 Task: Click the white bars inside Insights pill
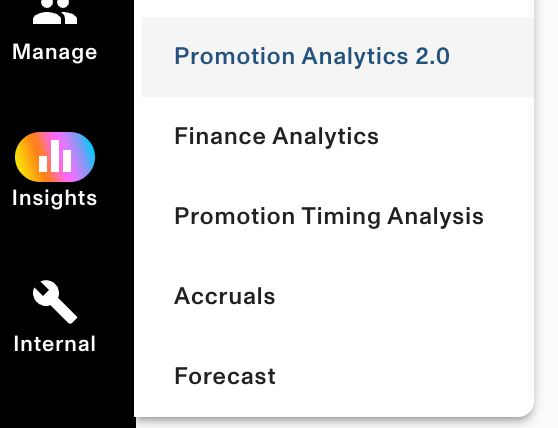pyautogui.click(x=55, y=156)
